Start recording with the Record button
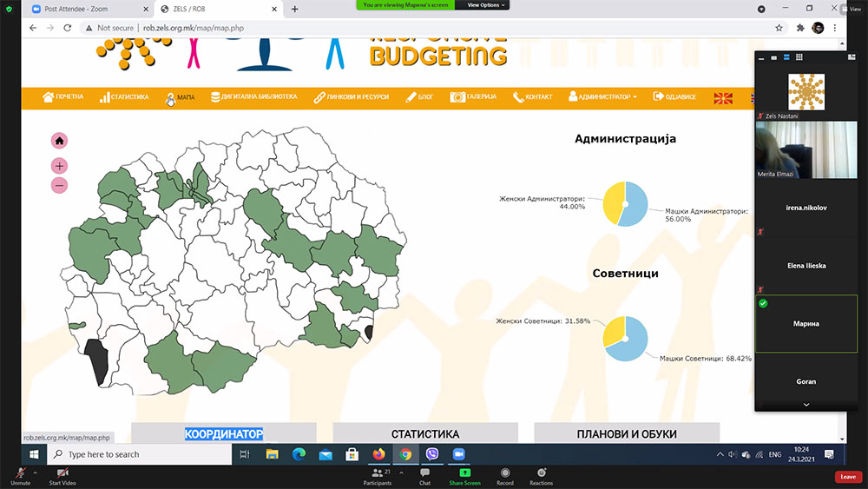Screen dimensions: 868x489 [504, 476]
